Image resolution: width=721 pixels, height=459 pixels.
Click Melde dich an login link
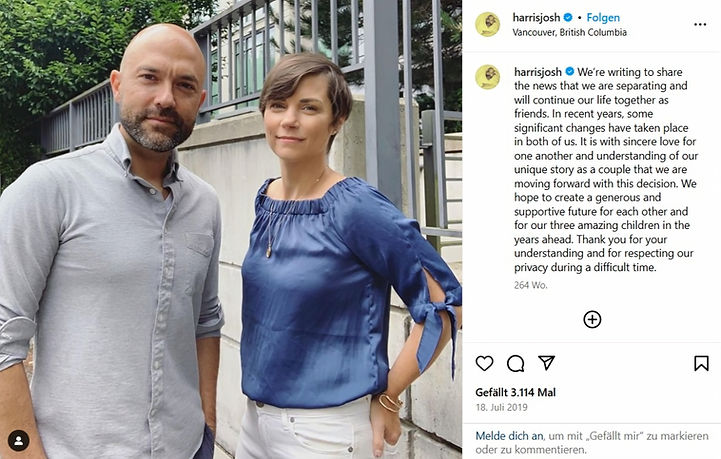point(509,436)
